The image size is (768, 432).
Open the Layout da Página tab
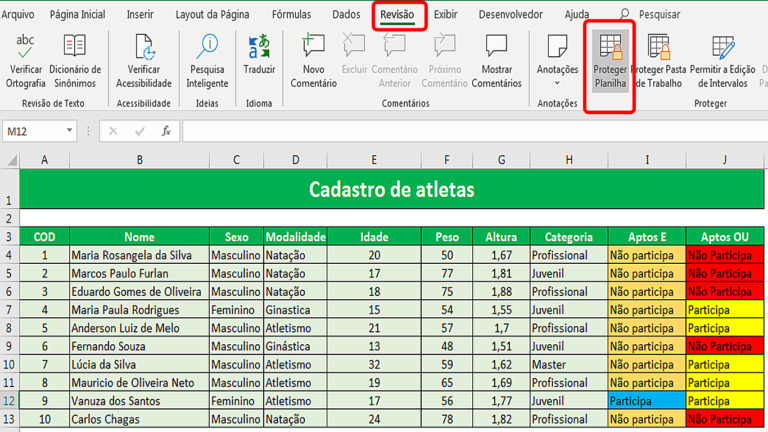tap(212, 15)
